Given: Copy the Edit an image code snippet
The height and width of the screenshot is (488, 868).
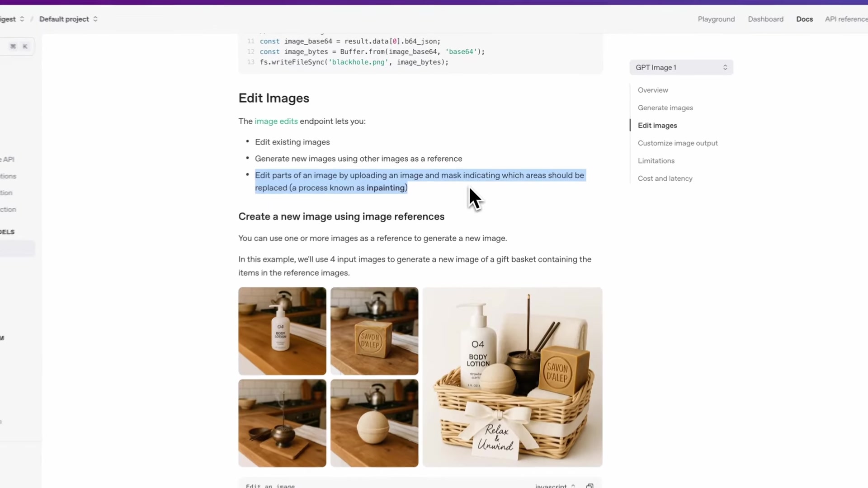Looking at the screenshot, I should click(x=590, y=486).
